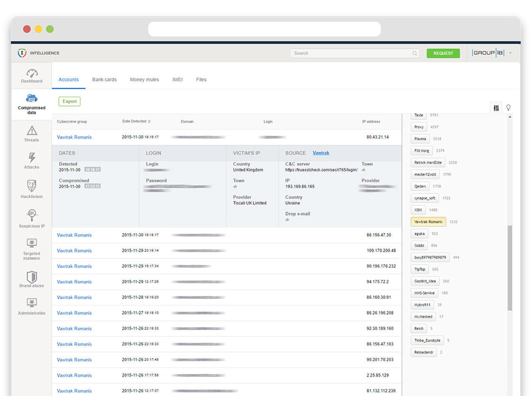Toggle the lightbulb hint icon
Viewport: 532px width, 396px height.
pyautogui.click(x=508, y=108)
